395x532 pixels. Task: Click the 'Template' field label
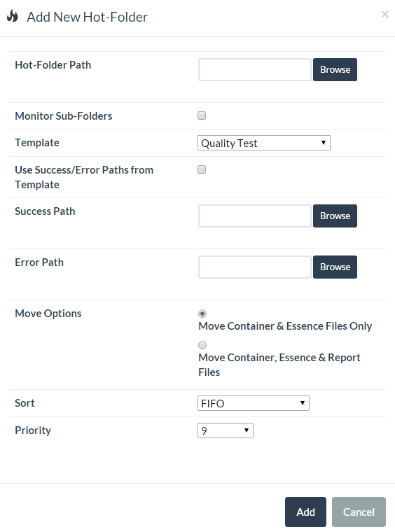point(37,143)
